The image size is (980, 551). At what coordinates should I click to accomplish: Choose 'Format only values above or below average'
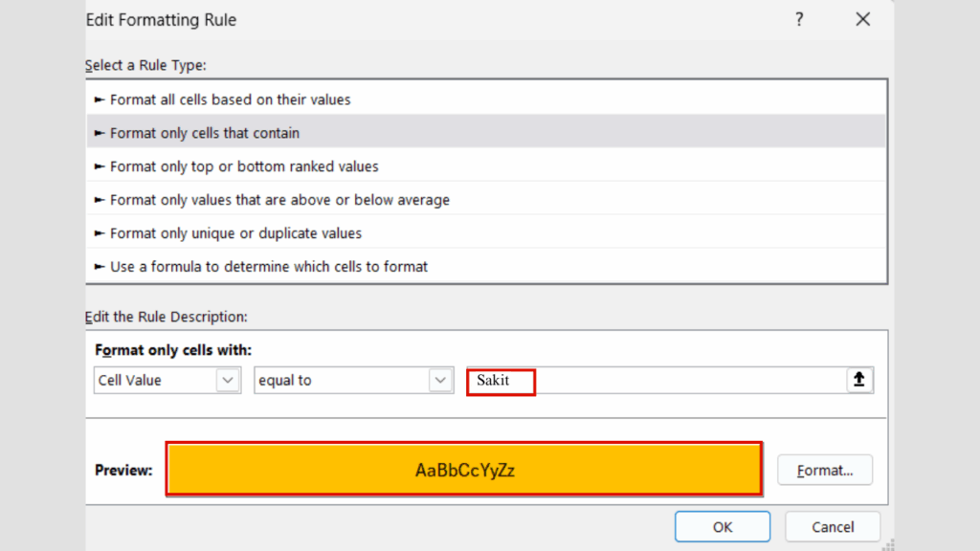(x=279, y=200)
